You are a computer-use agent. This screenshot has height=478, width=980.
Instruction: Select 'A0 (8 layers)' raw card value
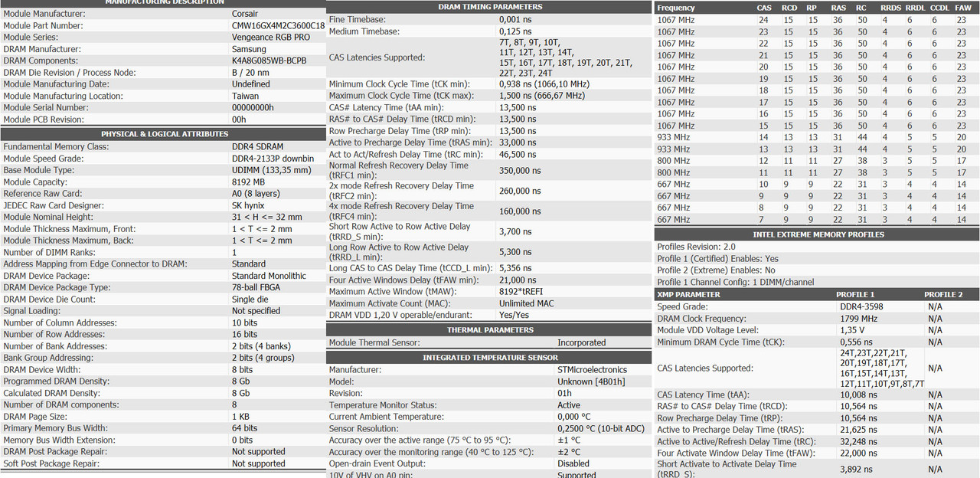click(x=257, y=194)
